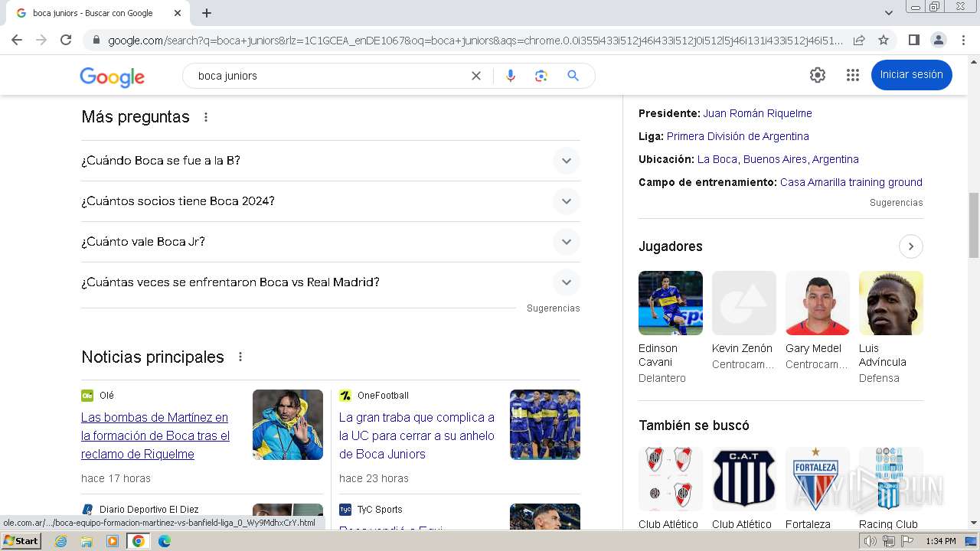Image resolution: width=980 pixels, height=551 pixels.
Task: Open River Plate crest thumbnail
Action: tap(671, 479)
